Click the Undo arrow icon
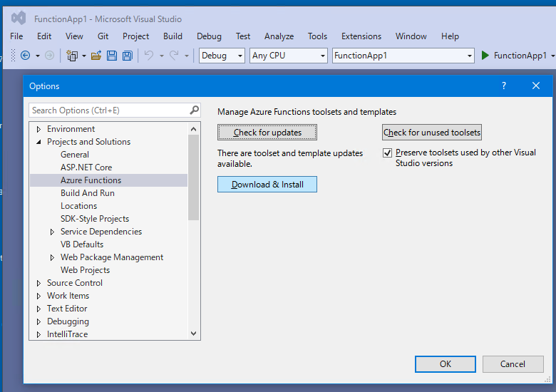Screen dimensions: 556x392 click(149, 56)
